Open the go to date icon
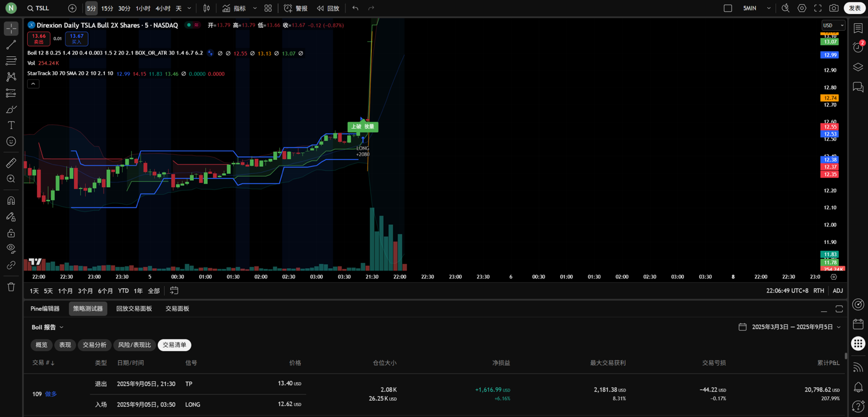 pyautogui.click(x=174, y=291)
